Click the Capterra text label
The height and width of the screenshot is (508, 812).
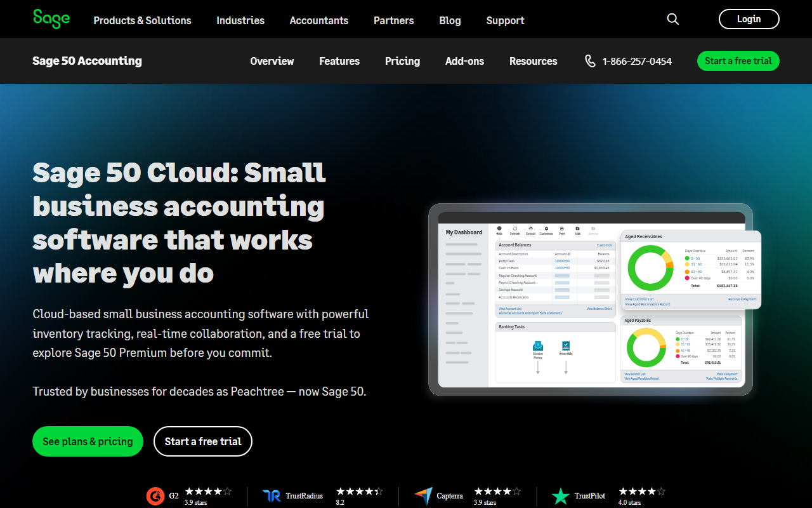click(x=450, y=495)
